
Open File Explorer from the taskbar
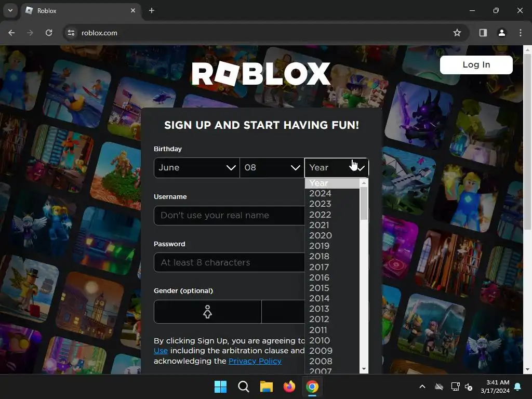267,387
